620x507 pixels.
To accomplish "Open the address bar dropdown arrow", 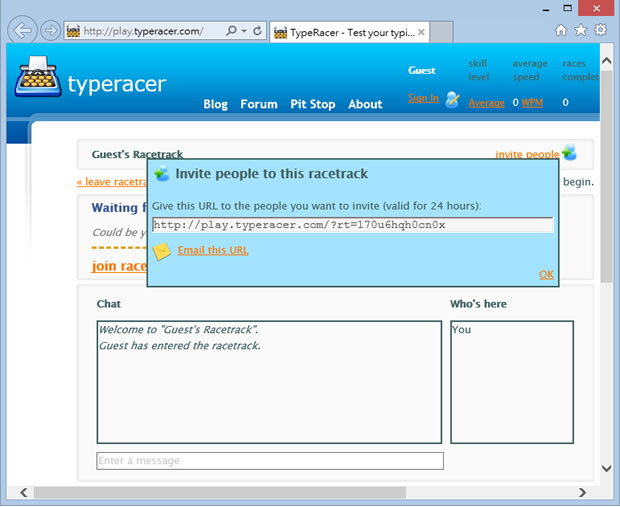I will pos(244,30).
